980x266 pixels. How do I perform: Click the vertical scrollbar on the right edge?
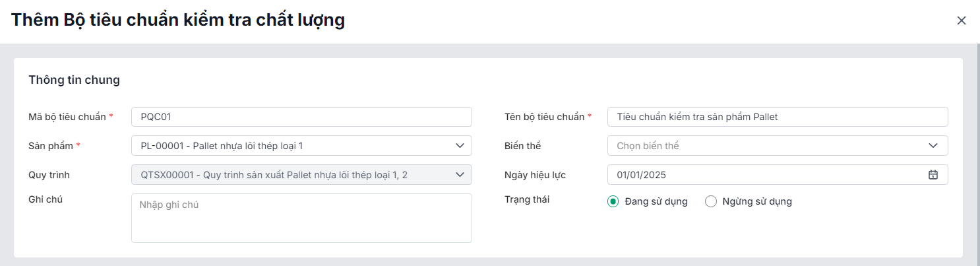click(x=977, y=152)
